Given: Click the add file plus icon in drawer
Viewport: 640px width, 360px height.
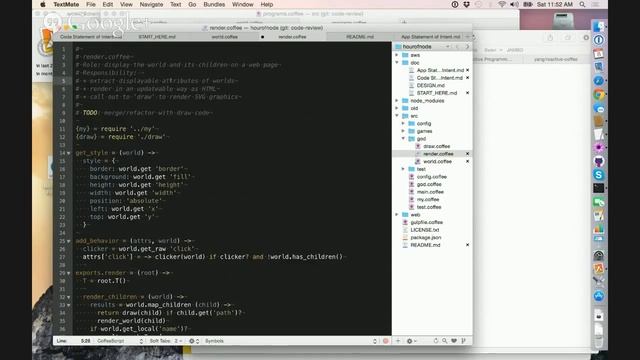Looking at the screenshot, I should click(x=398, y=341).
